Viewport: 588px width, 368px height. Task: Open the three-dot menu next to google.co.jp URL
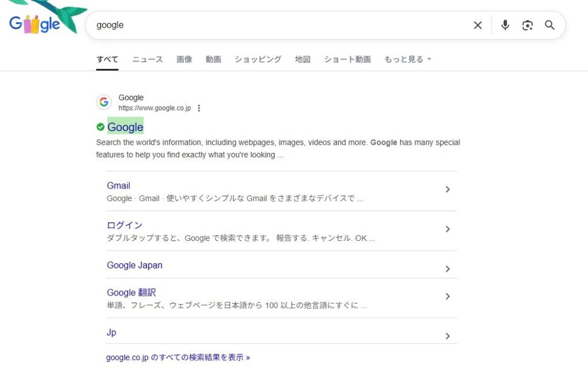pos(199,108)
